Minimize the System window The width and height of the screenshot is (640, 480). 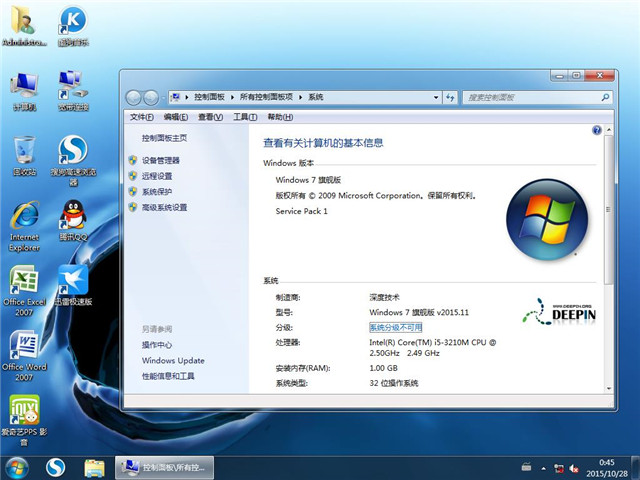tap(560, 76)
